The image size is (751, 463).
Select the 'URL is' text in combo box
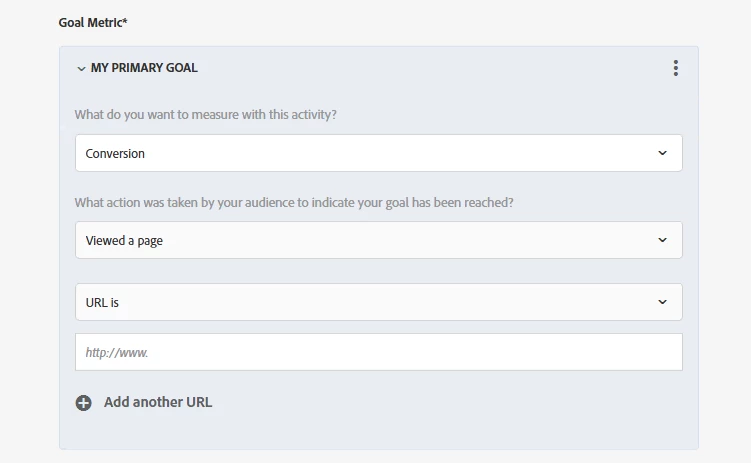point(103,302)
